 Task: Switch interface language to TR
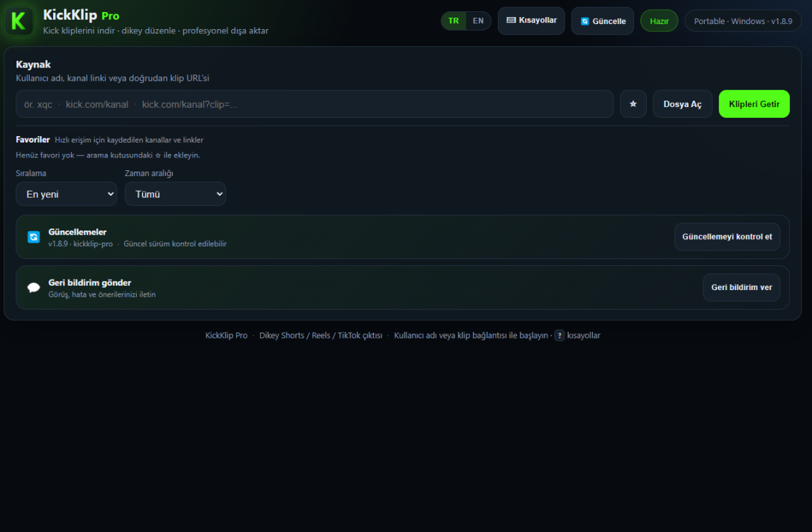(454, 21)
